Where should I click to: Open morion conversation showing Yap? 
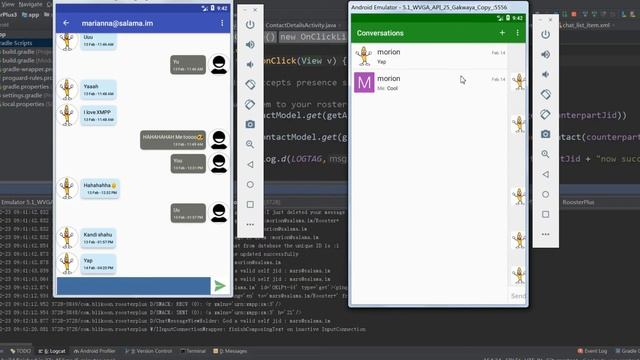click(x=430, y=56)
